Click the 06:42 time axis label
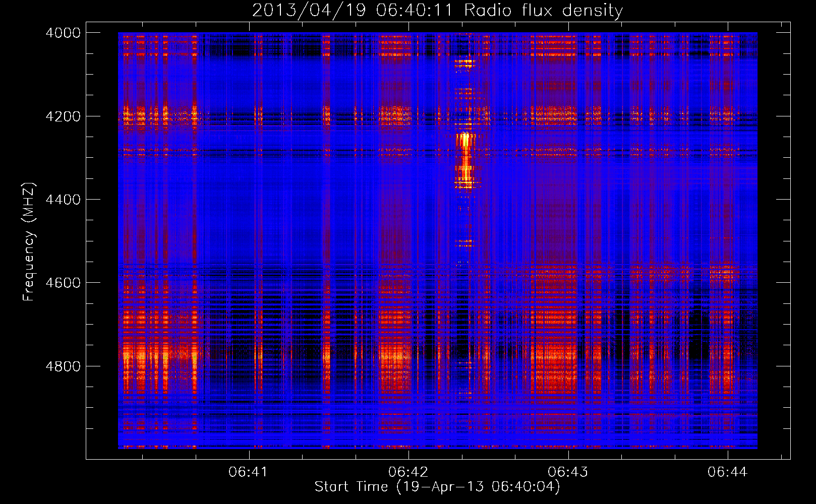 tap(408, 472)
